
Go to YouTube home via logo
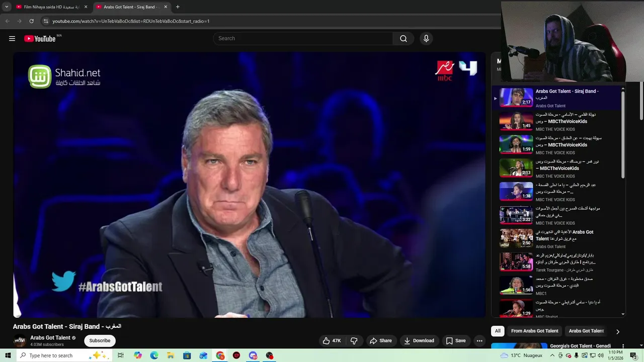40,39
